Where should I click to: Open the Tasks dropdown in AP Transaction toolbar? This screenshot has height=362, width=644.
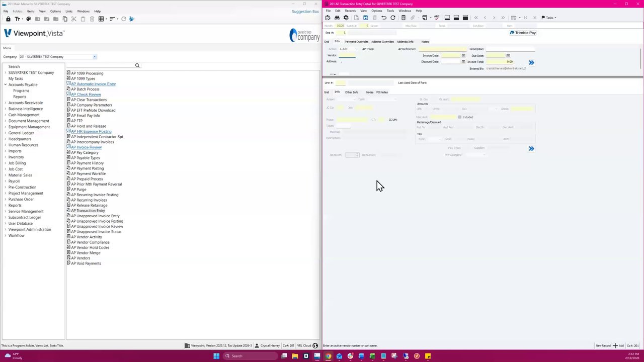pos(549,18)
